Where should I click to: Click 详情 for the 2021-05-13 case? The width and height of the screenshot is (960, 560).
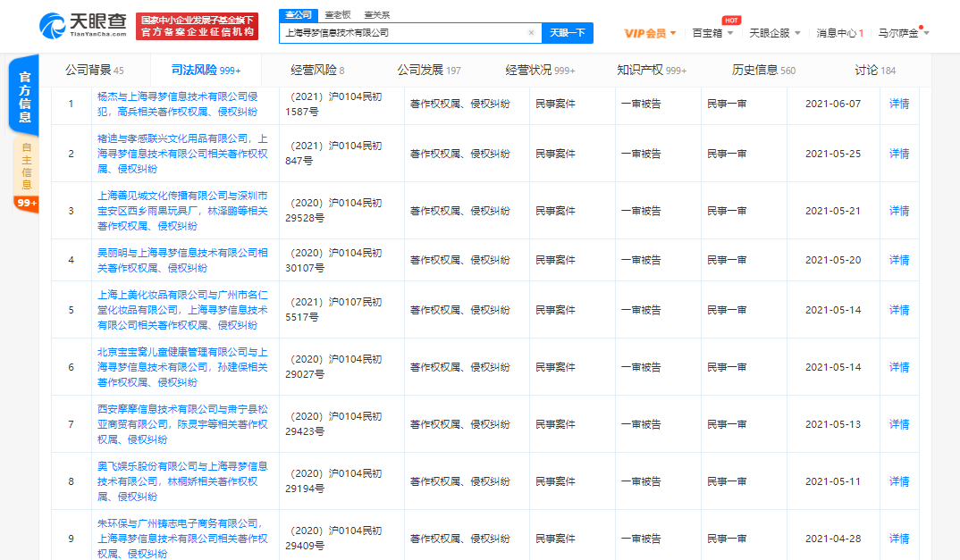[x=899, y=424]
